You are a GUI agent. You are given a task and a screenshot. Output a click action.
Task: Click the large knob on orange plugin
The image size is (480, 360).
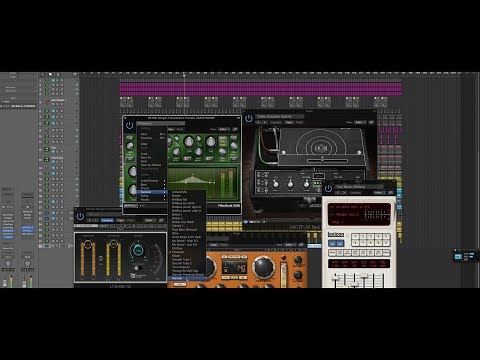263,267
